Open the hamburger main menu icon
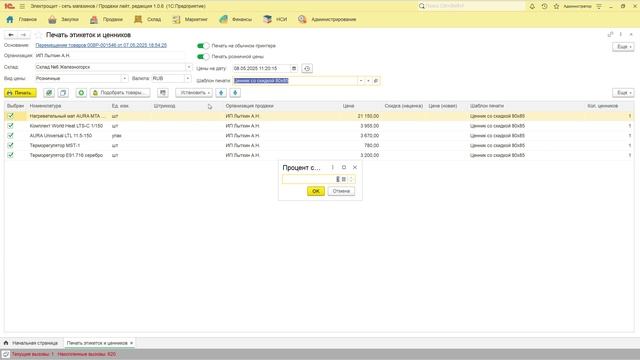Image resolution: width=640 pixels, height=360 pixels. click(x=22, y=6)
